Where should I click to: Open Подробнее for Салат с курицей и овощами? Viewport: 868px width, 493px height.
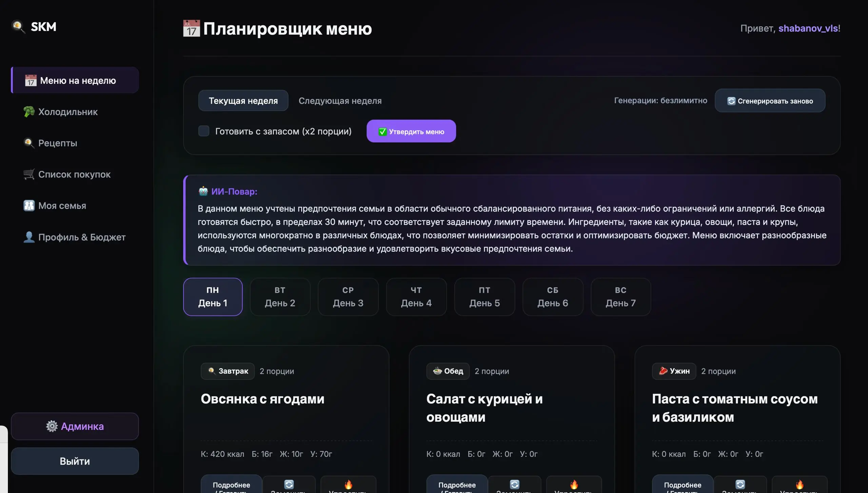click(457, 485)
